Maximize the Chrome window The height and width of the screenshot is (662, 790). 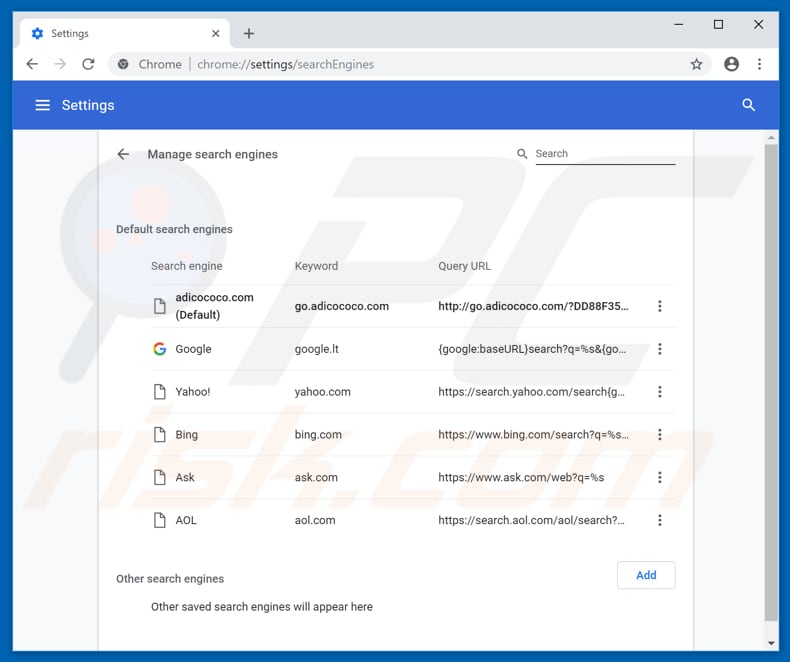point(718,24)
